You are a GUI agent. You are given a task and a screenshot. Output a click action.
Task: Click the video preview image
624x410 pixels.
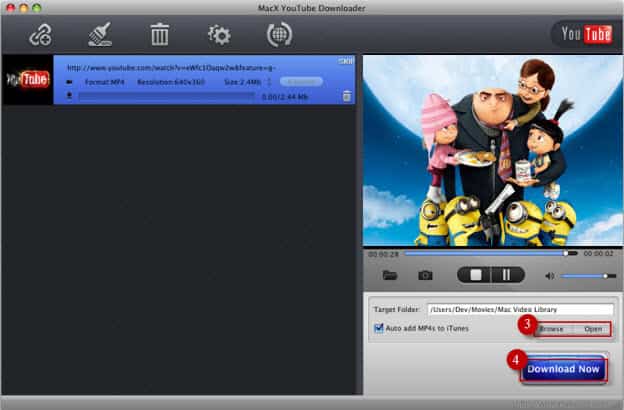tap(493, 151)
